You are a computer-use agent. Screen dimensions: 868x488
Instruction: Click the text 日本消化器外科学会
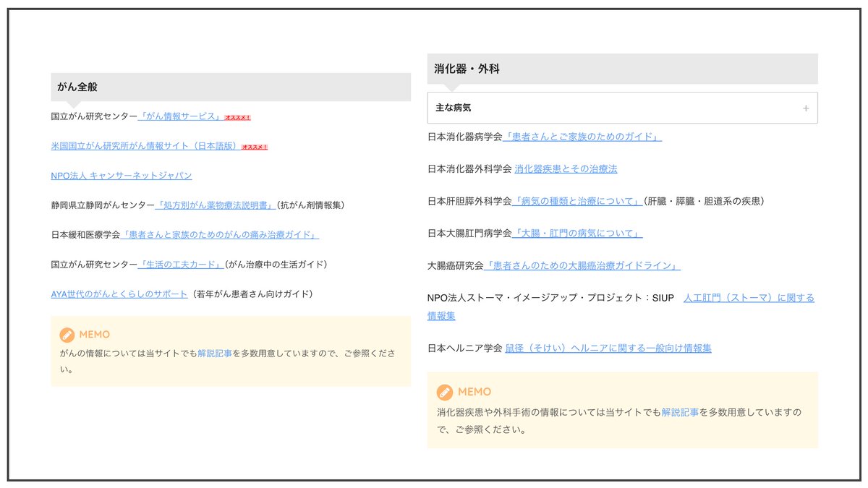pyautogui.click(x=469, y=168)
